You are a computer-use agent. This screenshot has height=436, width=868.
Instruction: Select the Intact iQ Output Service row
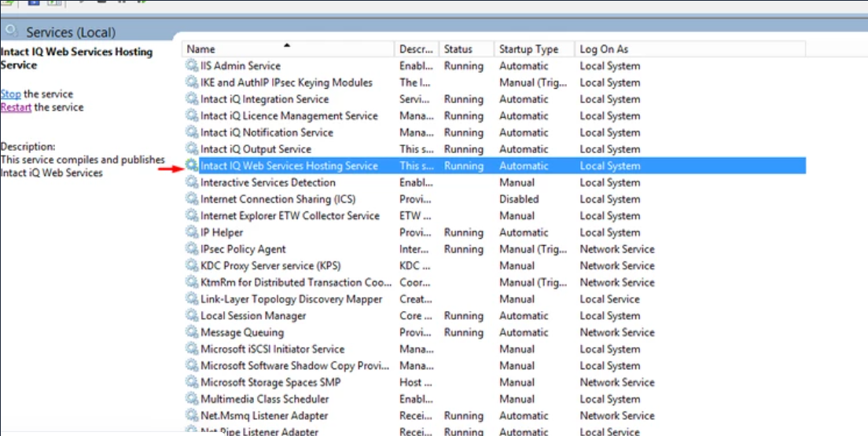click(x=256, y=149)
